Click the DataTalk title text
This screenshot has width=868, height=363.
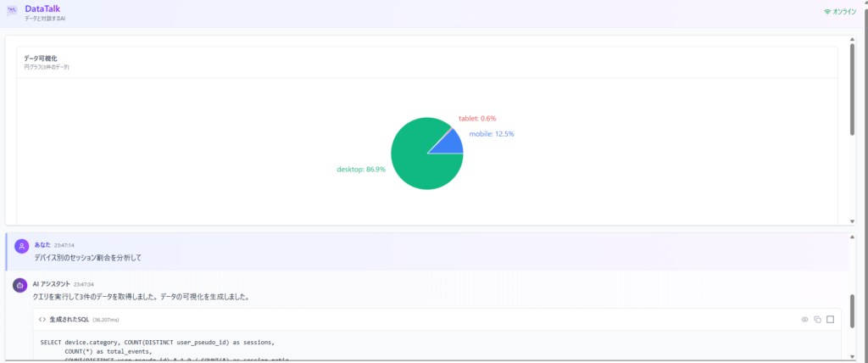pos(42,8)
